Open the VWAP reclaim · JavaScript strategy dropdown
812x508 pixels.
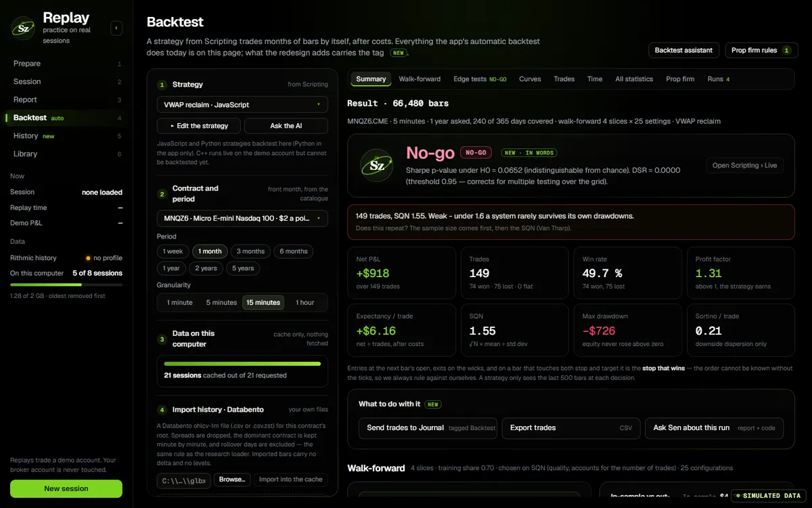(242, 105)
